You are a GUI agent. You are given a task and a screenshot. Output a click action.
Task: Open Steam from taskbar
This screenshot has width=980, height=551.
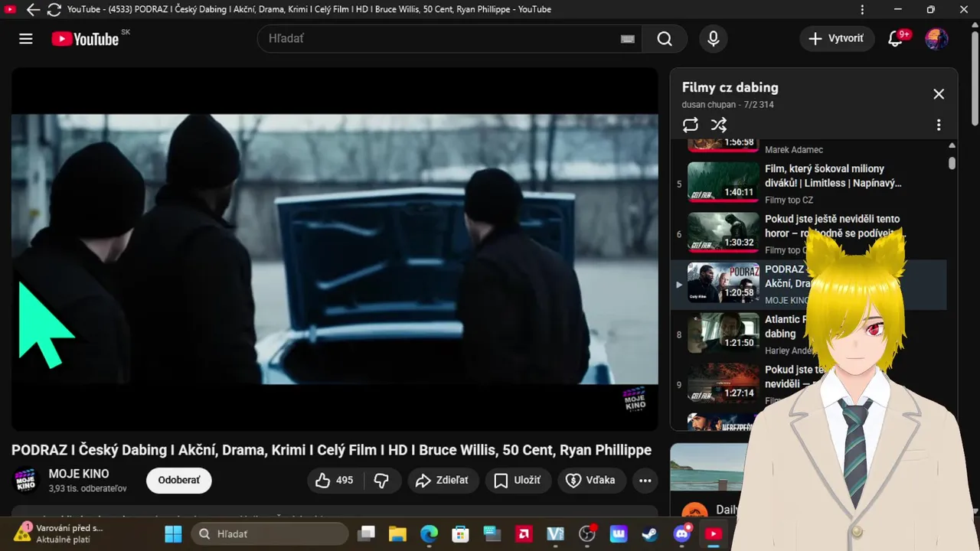pyautogui.click(x=651, y=534)
